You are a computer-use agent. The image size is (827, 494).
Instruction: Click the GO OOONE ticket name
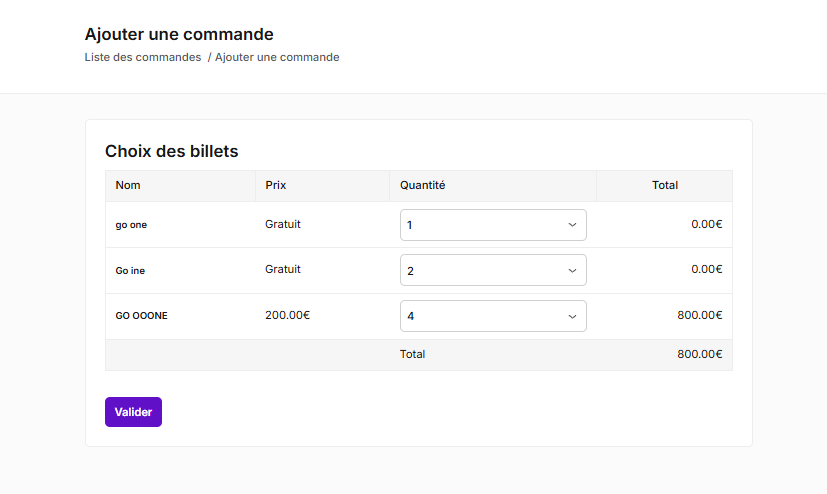click(x=141, y=316)
